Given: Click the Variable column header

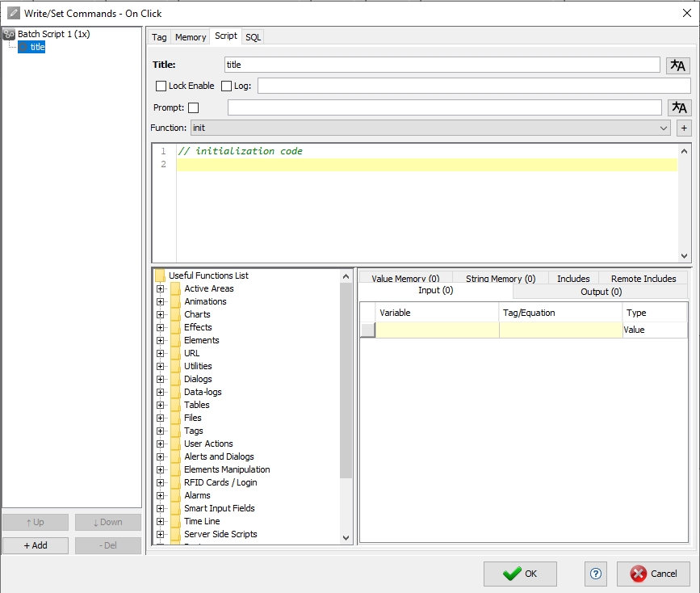Looking at the screenshot, I should tap(437, 313).
